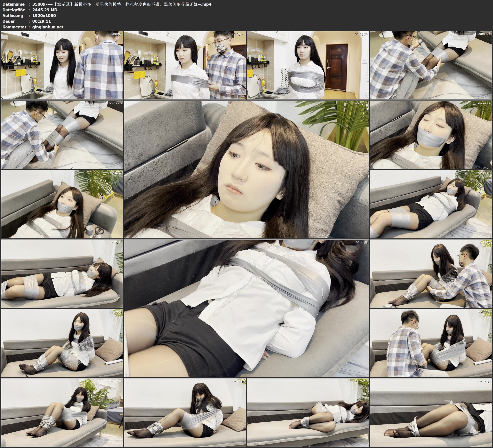Click the qinglanhua.net comment text

[x=48, y=27]
